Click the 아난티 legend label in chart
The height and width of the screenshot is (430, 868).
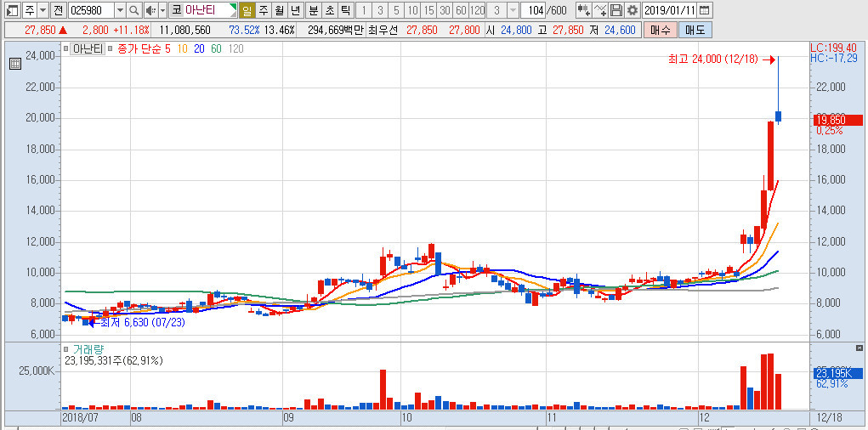(x=88, y=48)
